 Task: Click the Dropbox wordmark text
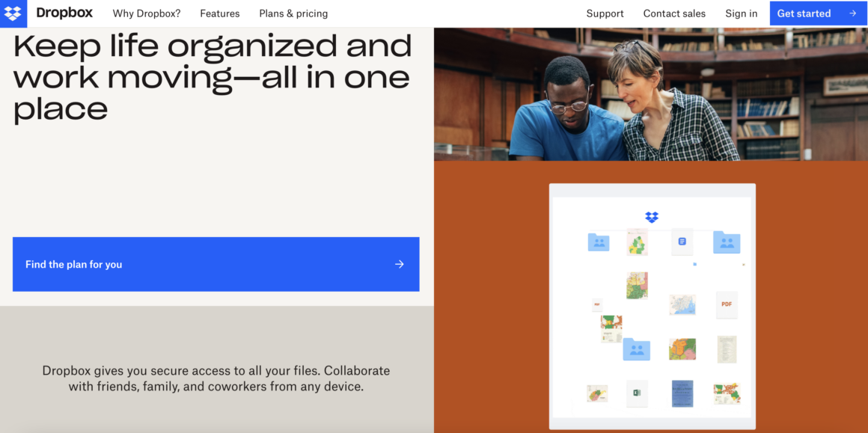pos(64,13)
